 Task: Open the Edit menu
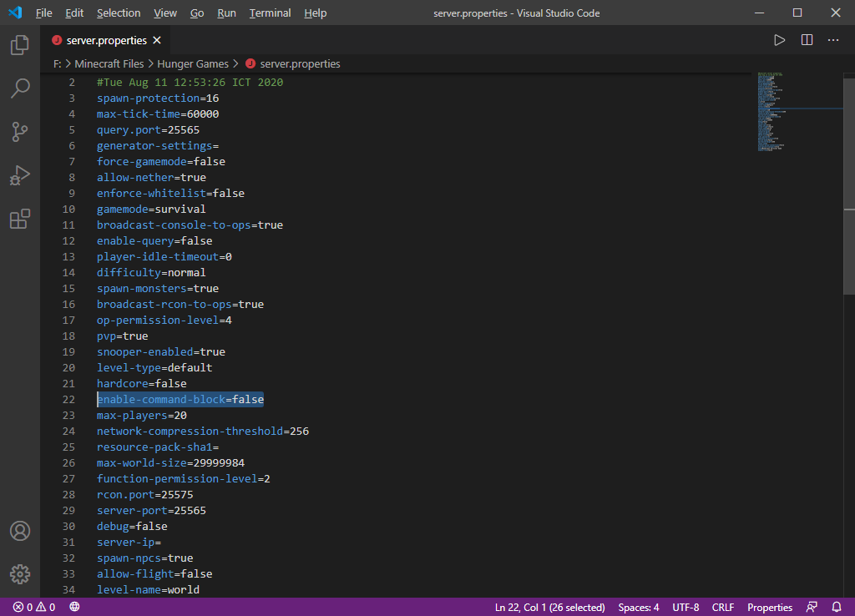pyautogui.click(x=74, y=13)
